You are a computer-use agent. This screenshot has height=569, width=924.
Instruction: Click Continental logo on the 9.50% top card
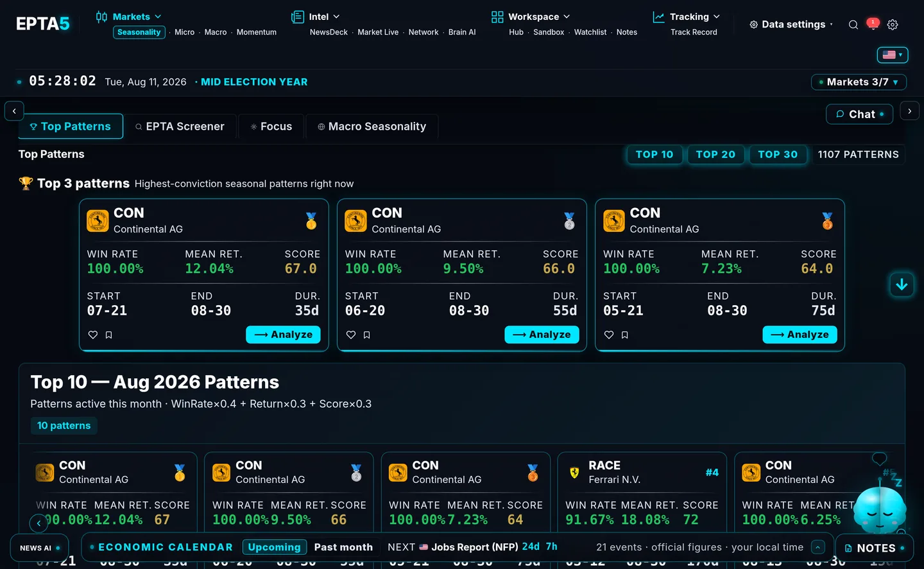355,220
